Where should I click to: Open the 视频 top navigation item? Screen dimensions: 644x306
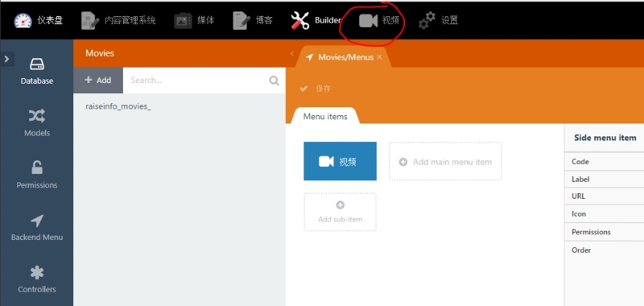(x=378, y=20)
